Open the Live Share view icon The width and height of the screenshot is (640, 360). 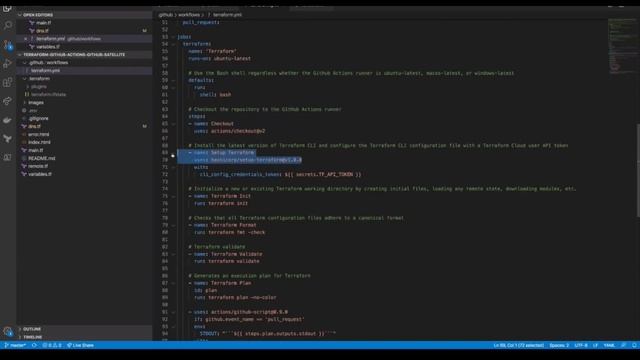pyautogui.click(x=8, y=101)
